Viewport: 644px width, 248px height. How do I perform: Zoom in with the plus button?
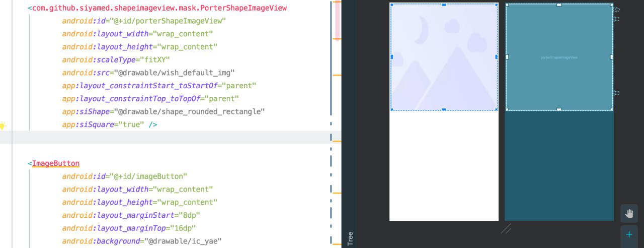[629, 235]
